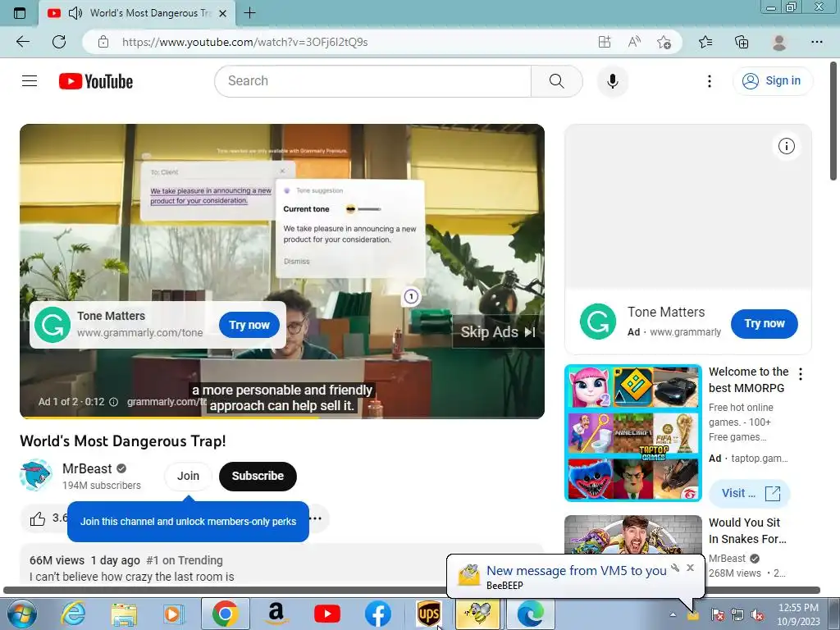
Task: Show hidden tray icons arrow
Action: tap(673, 614)
